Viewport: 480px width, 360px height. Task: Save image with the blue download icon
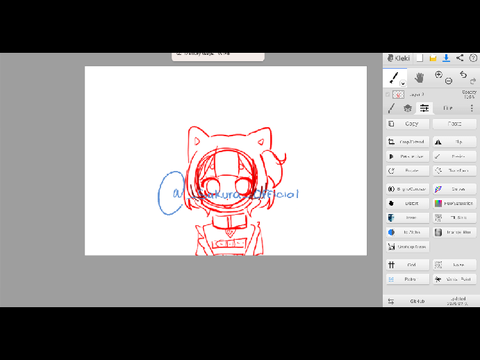coord(446,58)
